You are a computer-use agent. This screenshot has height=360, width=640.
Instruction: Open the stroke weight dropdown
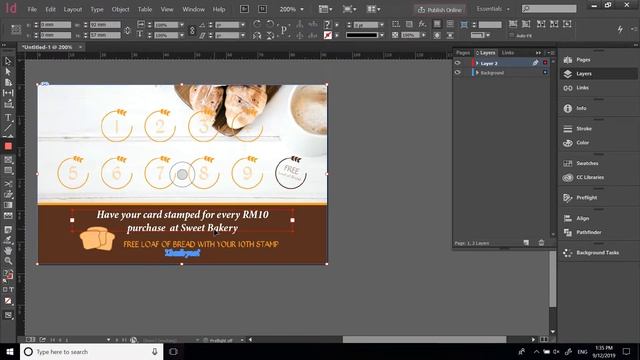coord(381,25)
